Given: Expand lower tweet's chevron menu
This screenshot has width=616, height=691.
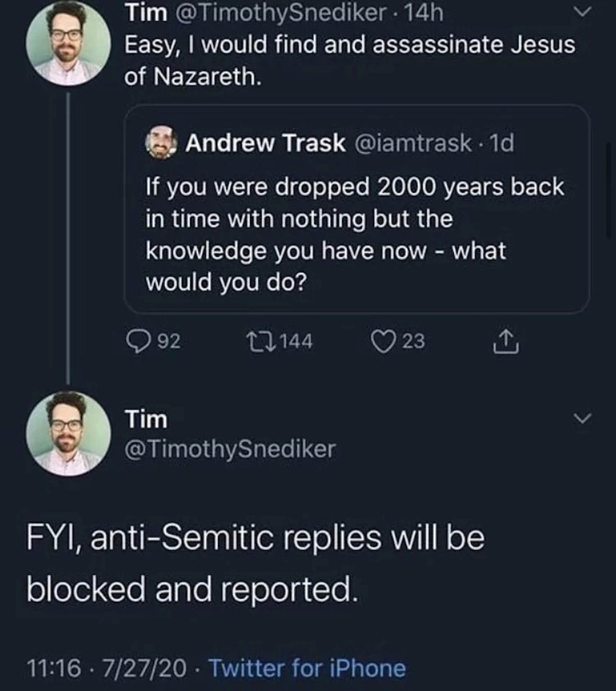Looking at the screenshot, I should point(583,419).
